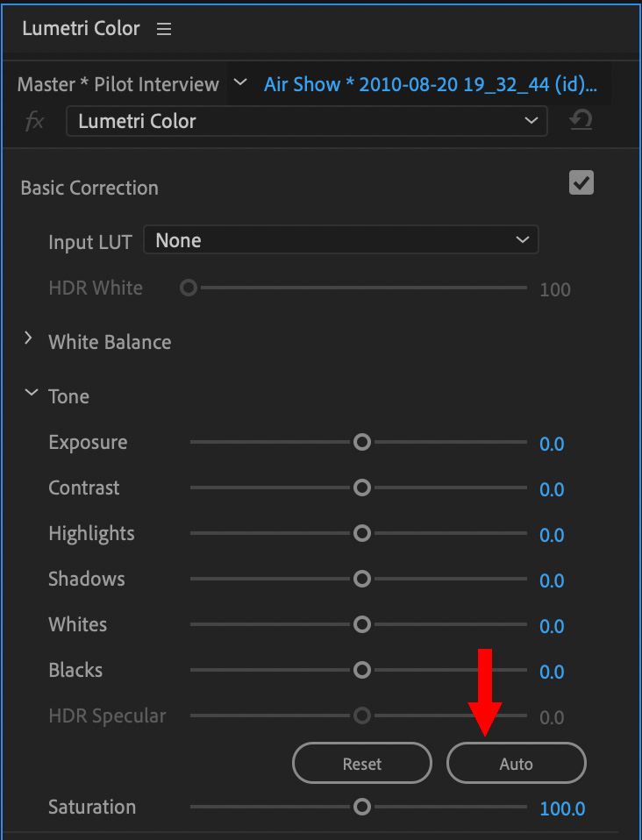Collapse the Tone section

click(32, 393)
